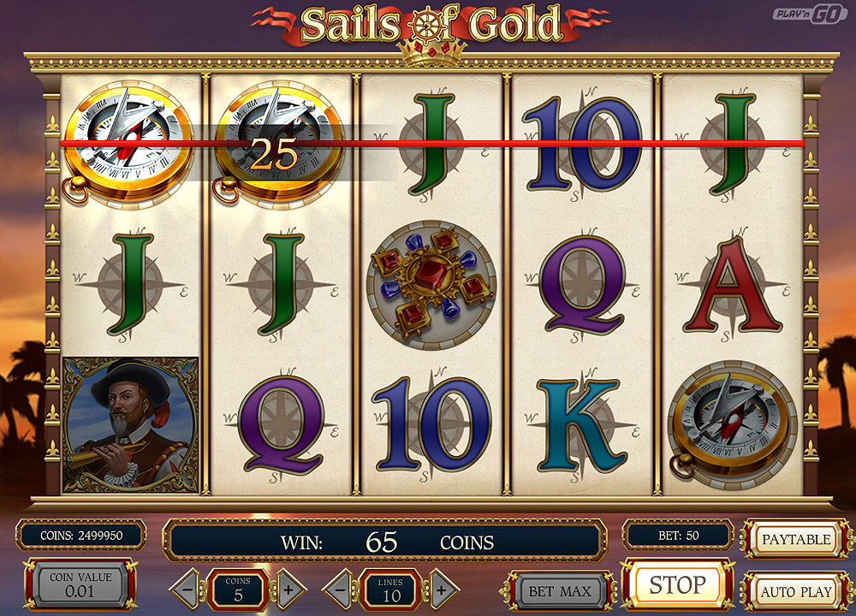Viewport: 856px width, 616px height.
Task: Click the red letter A symbol
Action: 732,286
